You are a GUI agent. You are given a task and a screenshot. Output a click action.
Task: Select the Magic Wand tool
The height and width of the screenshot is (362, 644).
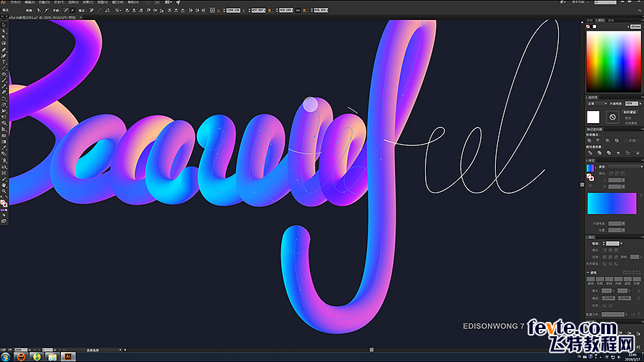pos(4,37)
